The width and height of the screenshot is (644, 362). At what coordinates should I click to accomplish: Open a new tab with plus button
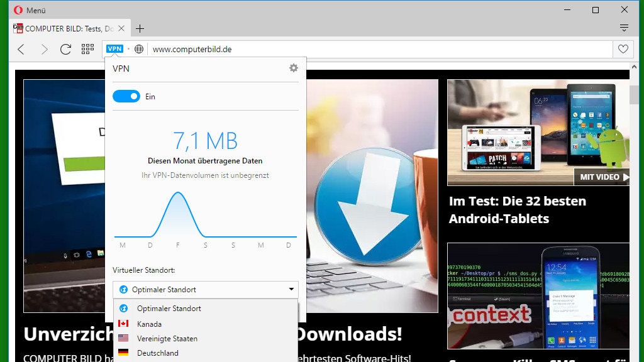click(140, 29)
